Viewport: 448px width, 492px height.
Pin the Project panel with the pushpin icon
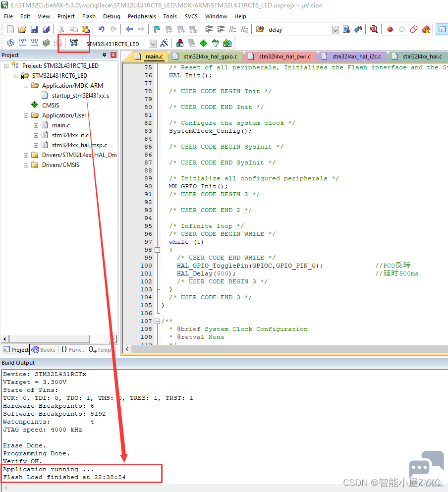point(104,55)
